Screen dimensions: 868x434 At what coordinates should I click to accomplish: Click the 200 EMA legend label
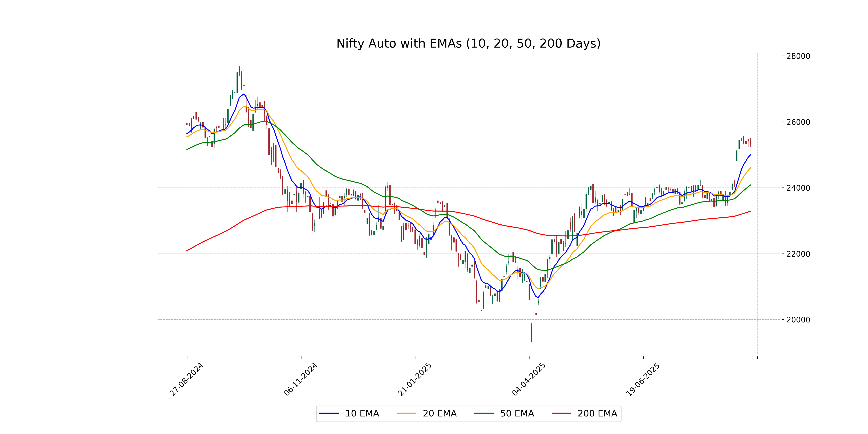point(597,413)
